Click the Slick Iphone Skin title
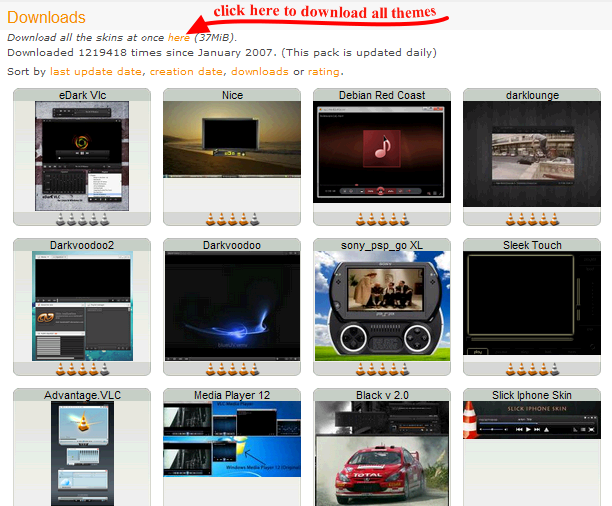The height and width of the screenshot is (506, 612). pos(532,395)
